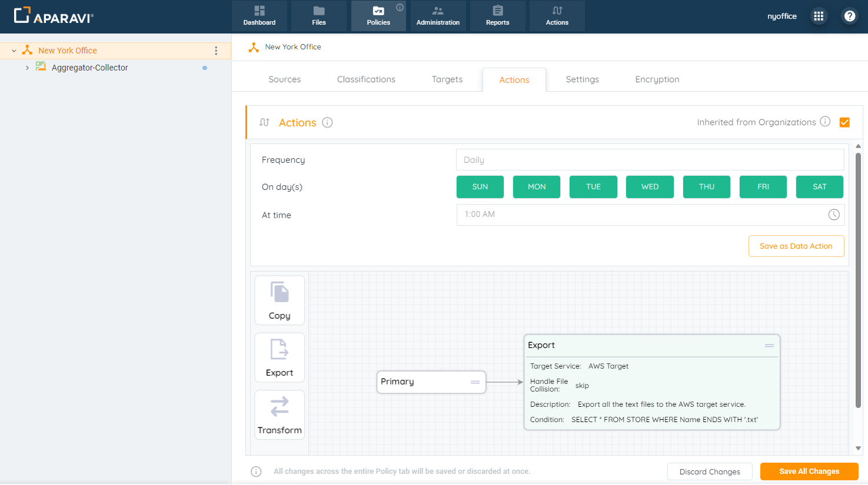868x485 pixels.
Task: Open the Dashboard section
Action: pyautogui.click(x=260, y=16)
